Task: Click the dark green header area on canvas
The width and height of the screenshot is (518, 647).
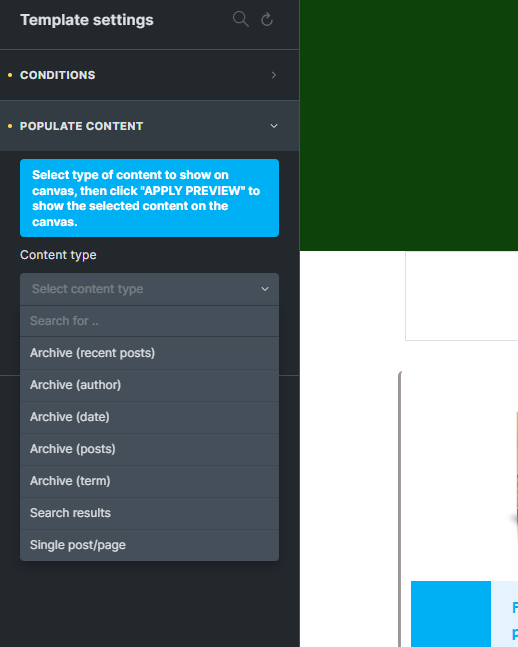Action: pos(409,125)
